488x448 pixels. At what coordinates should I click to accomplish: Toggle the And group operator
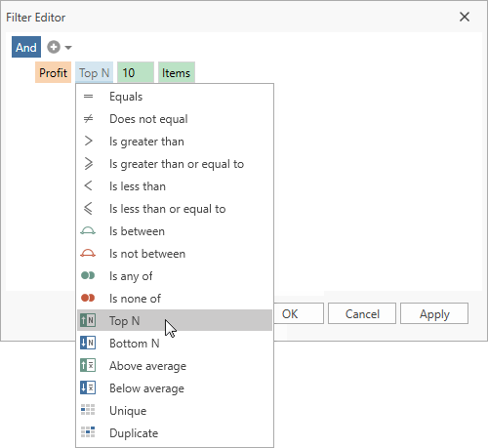click(26, 47)
